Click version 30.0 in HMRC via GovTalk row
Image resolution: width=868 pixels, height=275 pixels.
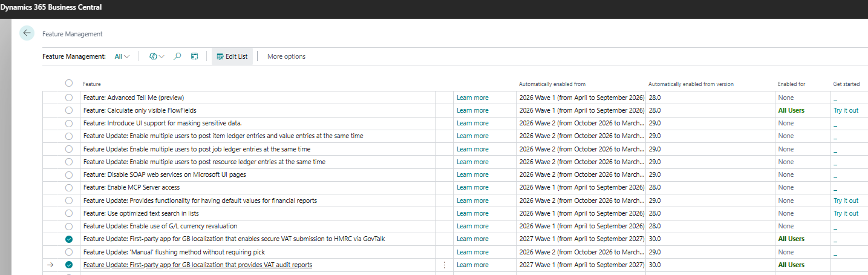654,239
